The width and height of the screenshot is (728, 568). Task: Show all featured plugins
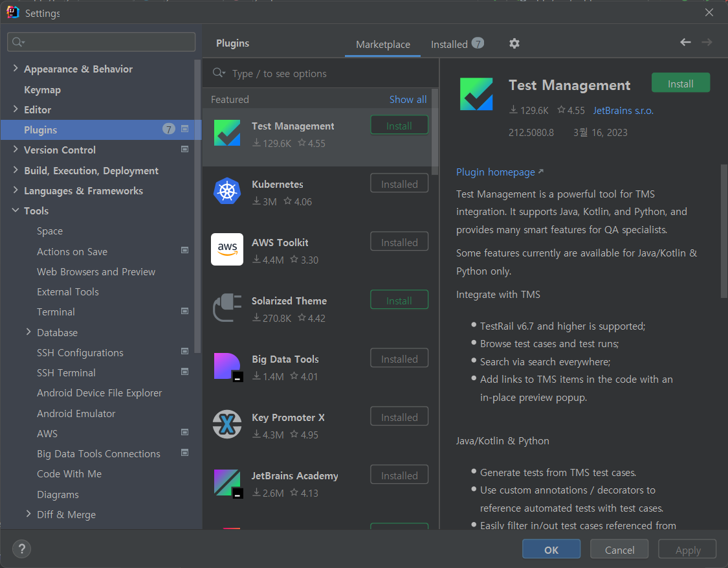pos(408,100)
